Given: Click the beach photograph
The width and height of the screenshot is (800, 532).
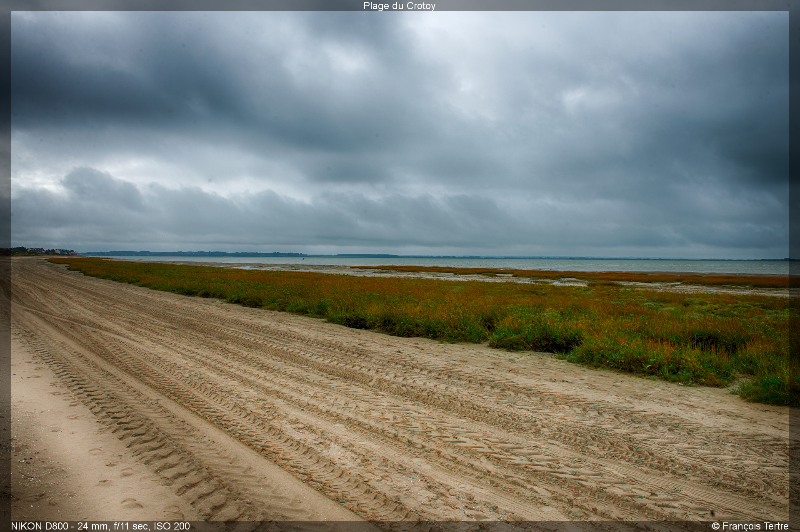Looking at the screenshot, I should (x=400, y=266).
